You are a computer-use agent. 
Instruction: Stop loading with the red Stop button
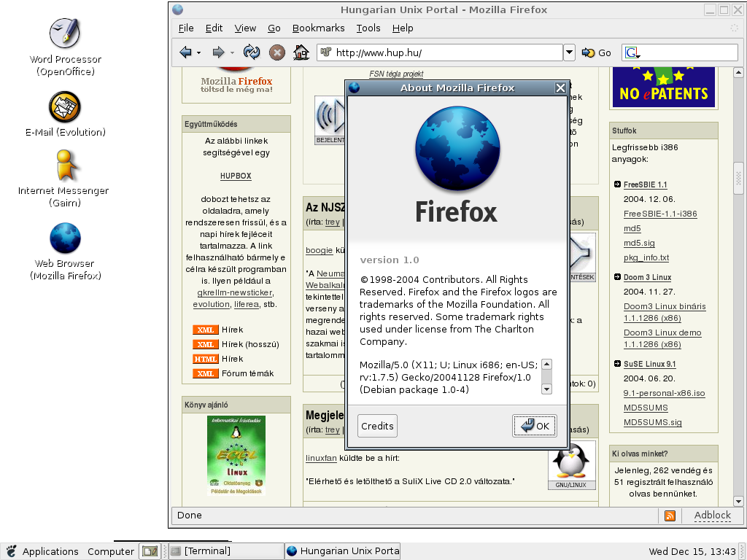(276, 52)
